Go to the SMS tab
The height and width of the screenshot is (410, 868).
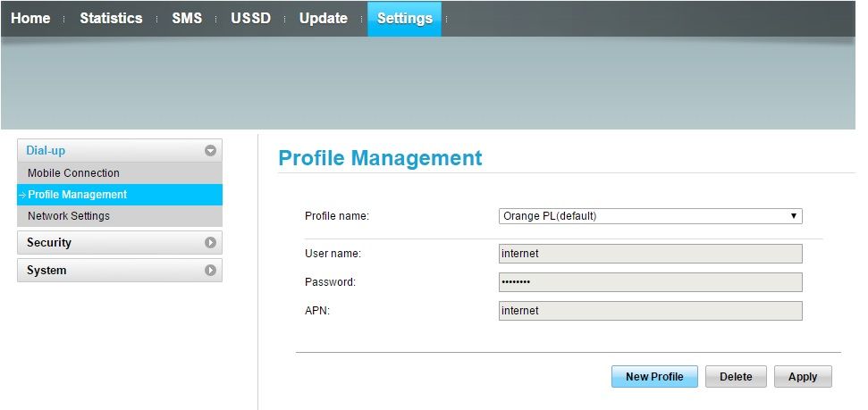pyautogui.click(x=187, y=18)
